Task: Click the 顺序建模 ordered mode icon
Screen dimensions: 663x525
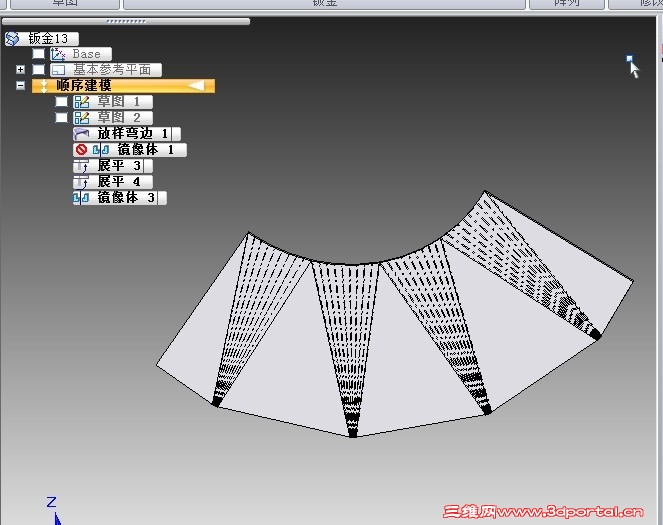Action: (x=44, y=86)
